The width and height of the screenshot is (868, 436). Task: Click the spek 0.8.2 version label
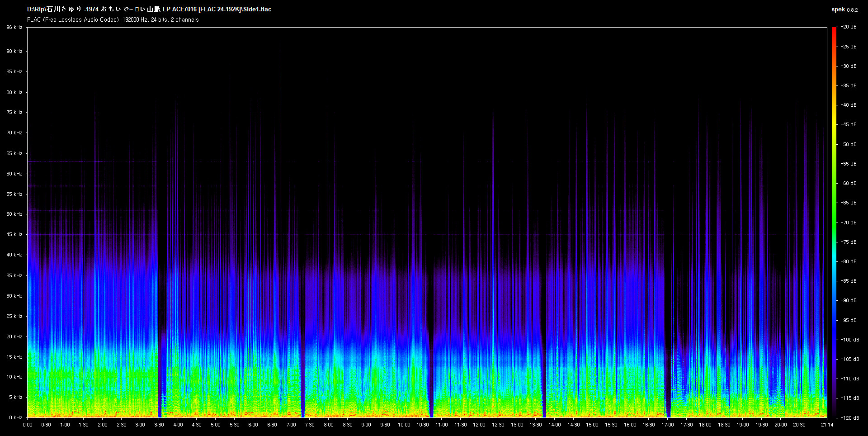point(844,9)
